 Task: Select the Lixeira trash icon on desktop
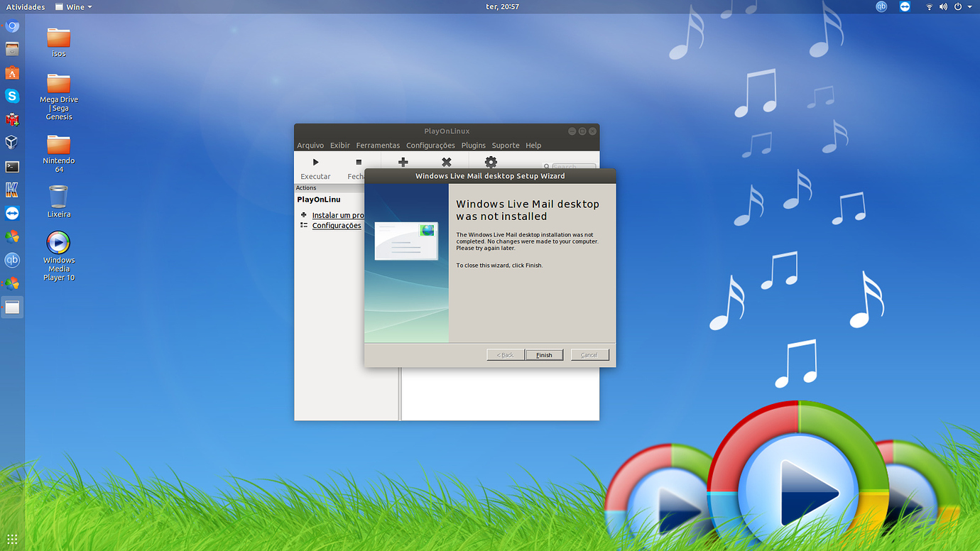(59, 201)
